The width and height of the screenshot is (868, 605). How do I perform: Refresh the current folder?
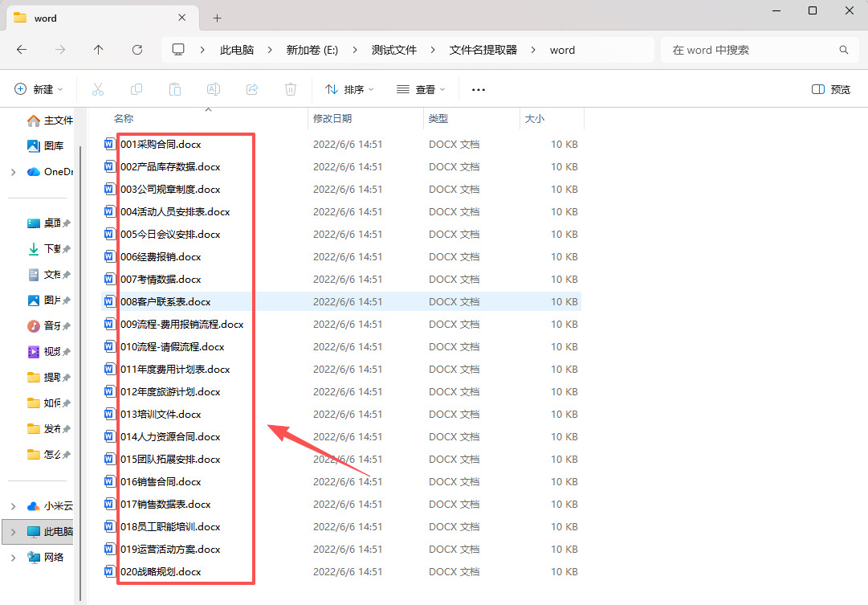137,50
